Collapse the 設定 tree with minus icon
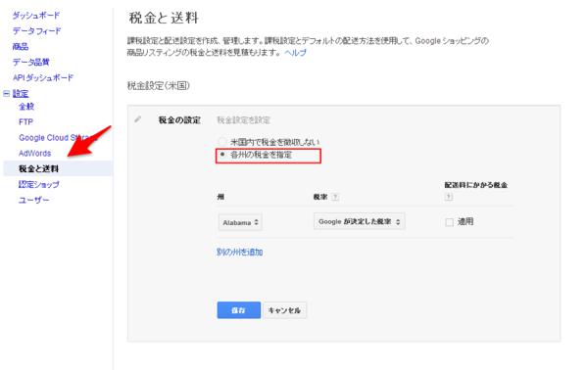 pos(6,93)
